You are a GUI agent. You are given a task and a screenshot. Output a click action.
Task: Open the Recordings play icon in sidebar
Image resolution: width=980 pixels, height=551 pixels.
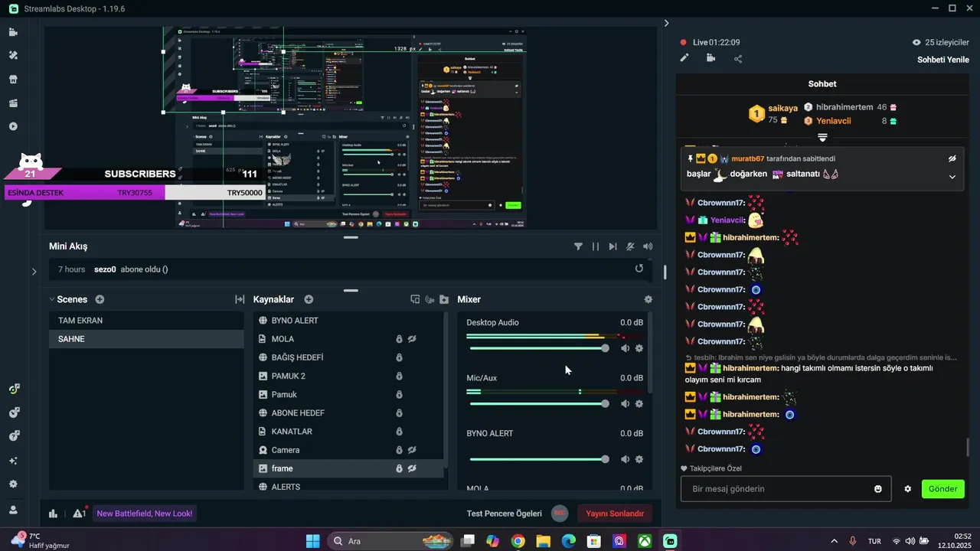(13, 126)
